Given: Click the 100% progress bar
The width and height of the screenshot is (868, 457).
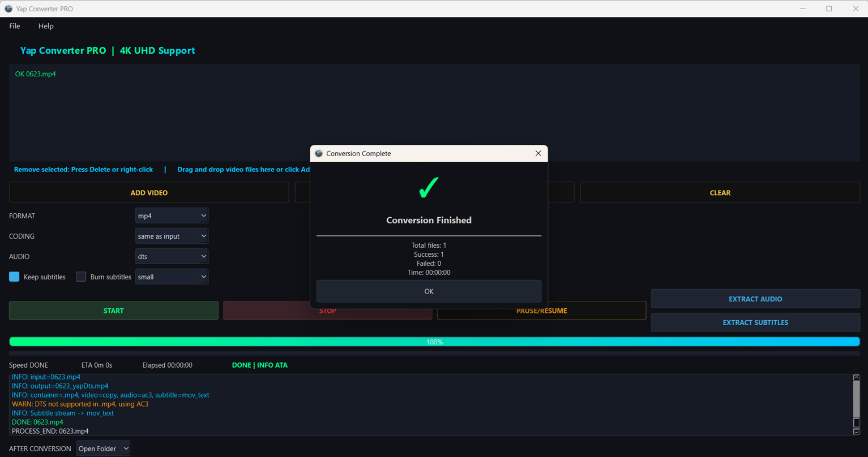Looking at the screenshot, I should (x=434, y=342).
